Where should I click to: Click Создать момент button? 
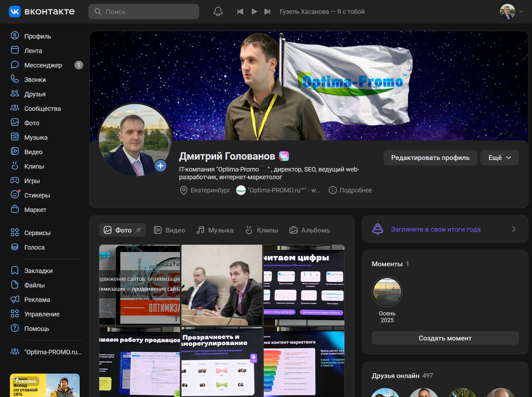(445, 338)
